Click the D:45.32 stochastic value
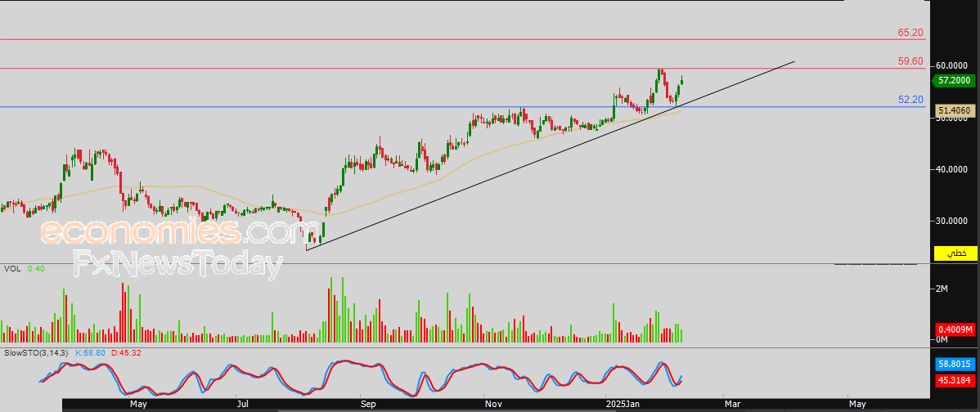Viewport: 980px width, 412px height. [x=127, y=353]
